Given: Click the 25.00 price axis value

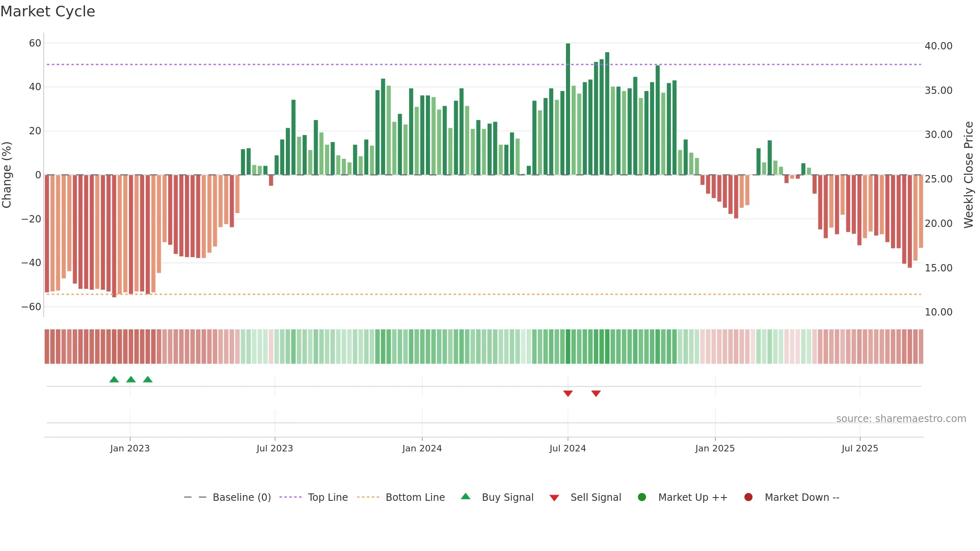Looking at the screenshot, I should 939,179.
